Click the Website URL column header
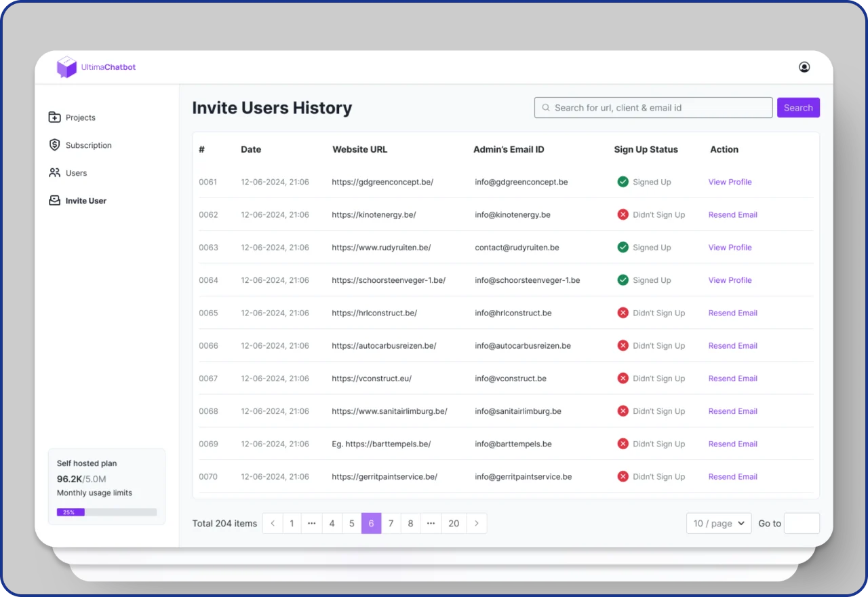This screenshot has height=597, width=868. [x=360, y=149]
